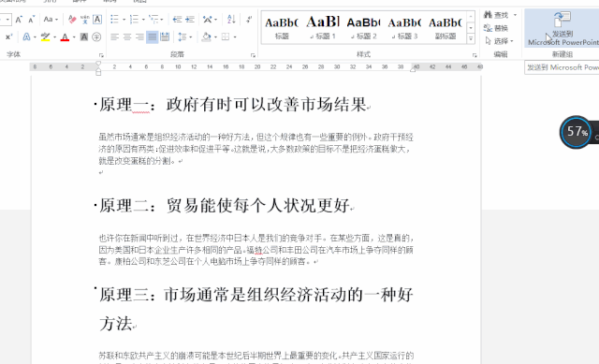This screenshot has height=364, width=599.
Task: Click the Enclose Characters circle icon
Action: click(x=96, y=37)
